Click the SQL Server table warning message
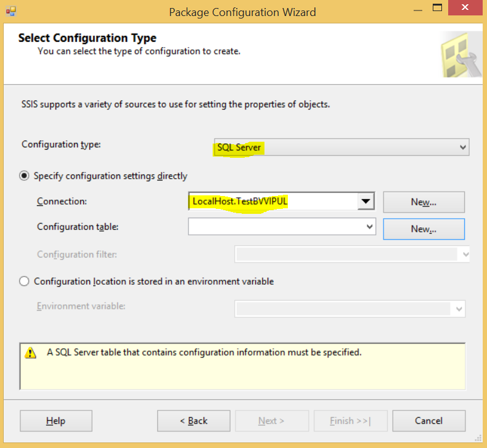This screenshot has width=487, height=448. click(204, 352)
